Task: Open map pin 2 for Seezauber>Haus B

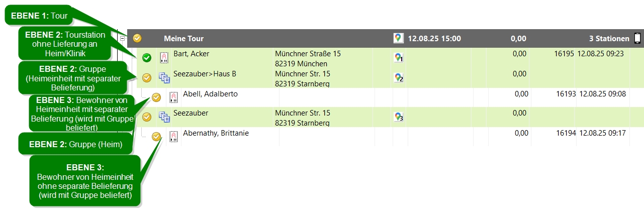Action: coord(398,77)
